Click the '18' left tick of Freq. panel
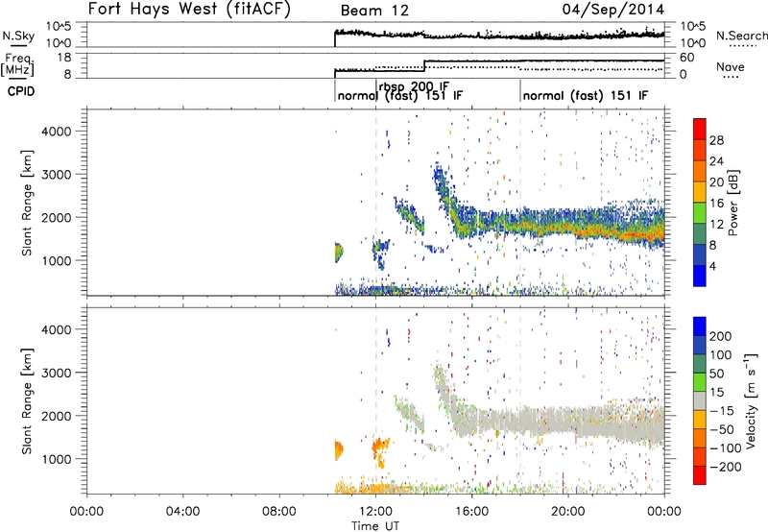This screenshot has width=768, height=532. (x=63, y=58)
